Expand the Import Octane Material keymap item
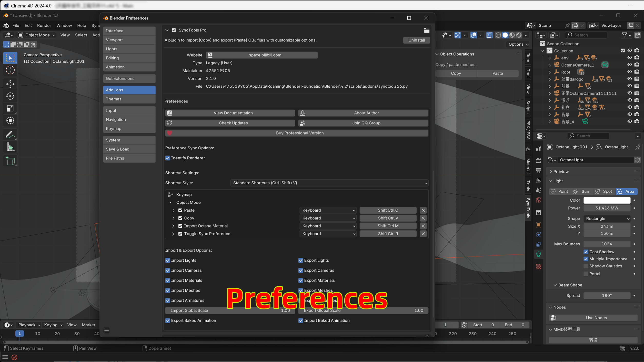The height and width of the screenshot is (362, 644). [x=173, y=226]
